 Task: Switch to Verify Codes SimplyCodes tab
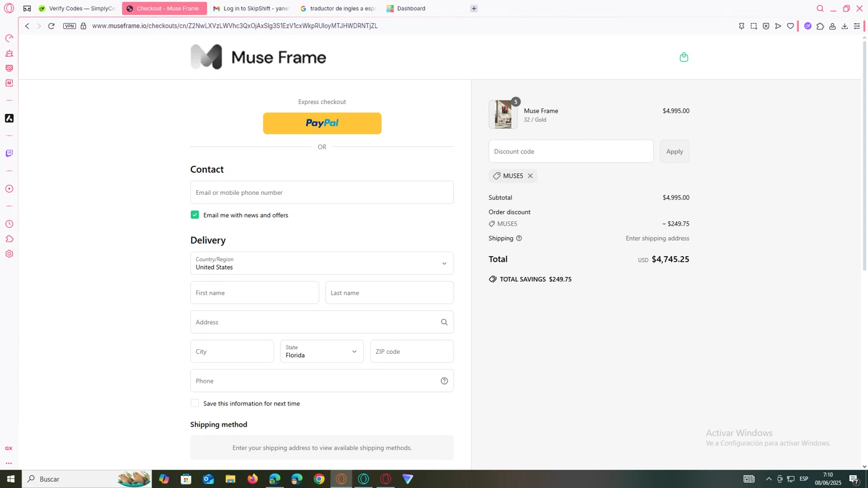point(77,9)
